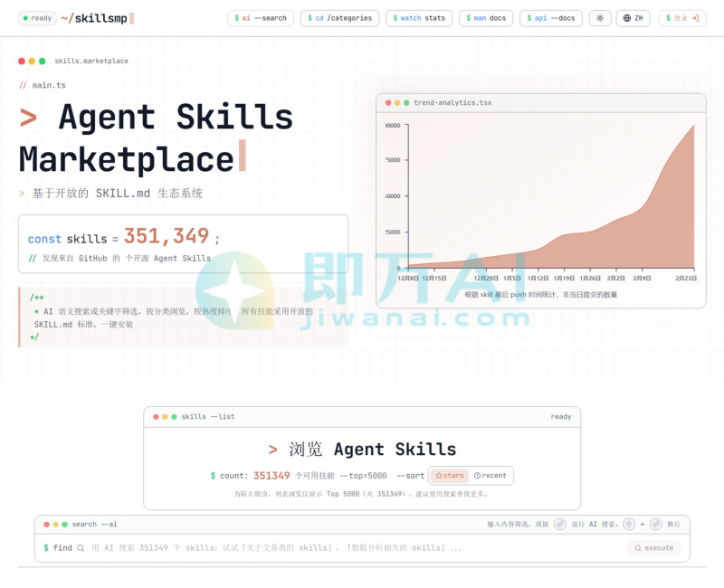Open the 'cd /categories' nav item
Viewport: 724px width, 588px height.
tap(339, 18)
